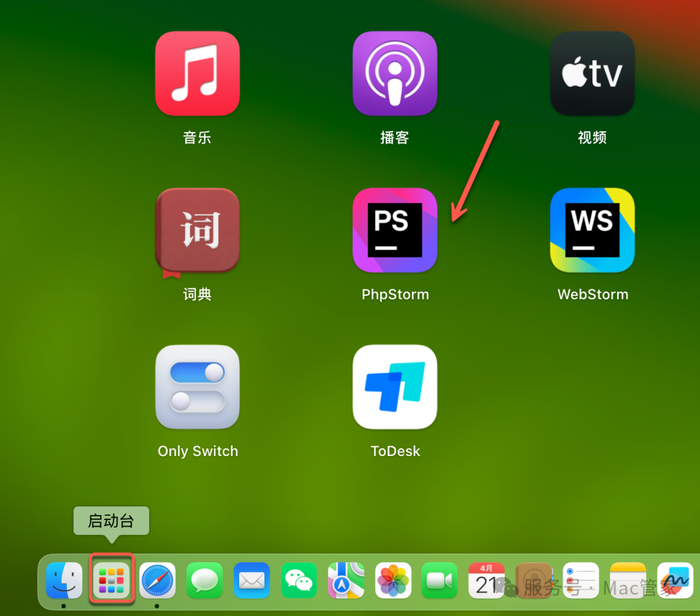The height and width of the screenshot is (616, 700).
Task: Open the 词典 (Dictionary) app
Action: [197, 230]
